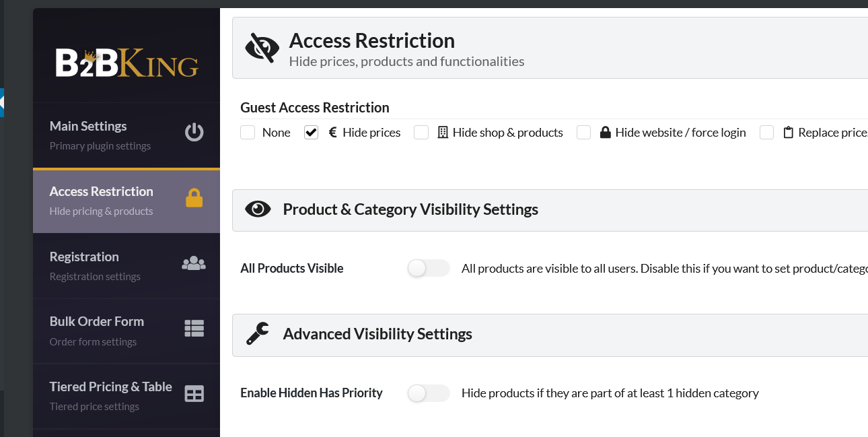Select the padlock icon on Access Restriction

pyautogui.click(x=194, y=197)
